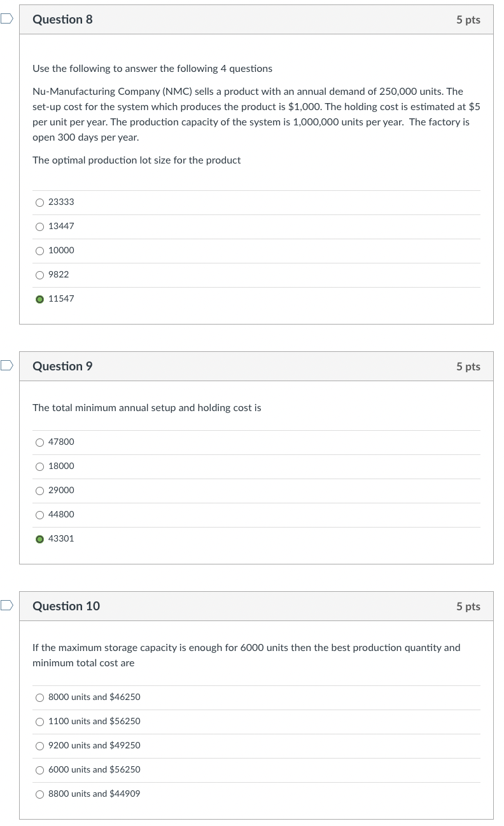Select the chosen answer 43301
Viewport: 504px width, 826px height.
click(x=39, y=538)
